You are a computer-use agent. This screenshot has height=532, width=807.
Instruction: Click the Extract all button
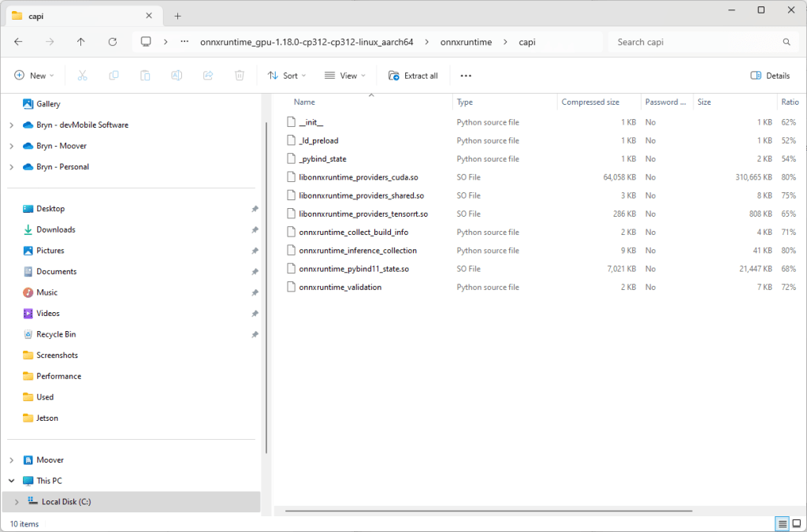pos(413,76)
